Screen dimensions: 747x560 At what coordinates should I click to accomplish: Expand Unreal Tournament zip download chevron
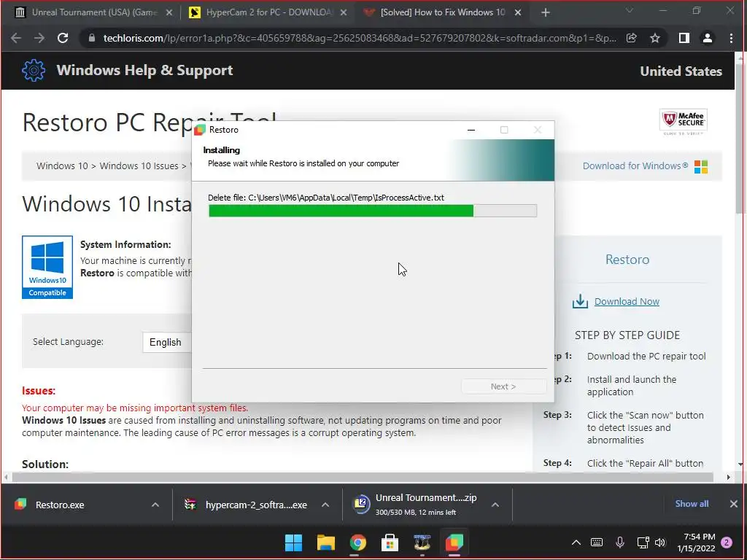click(x=495, y=505)
